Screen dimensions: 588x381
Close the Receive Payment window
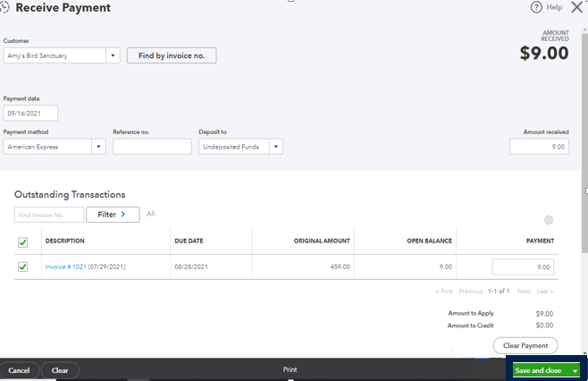pyautogui.click(x=576, y=7)
